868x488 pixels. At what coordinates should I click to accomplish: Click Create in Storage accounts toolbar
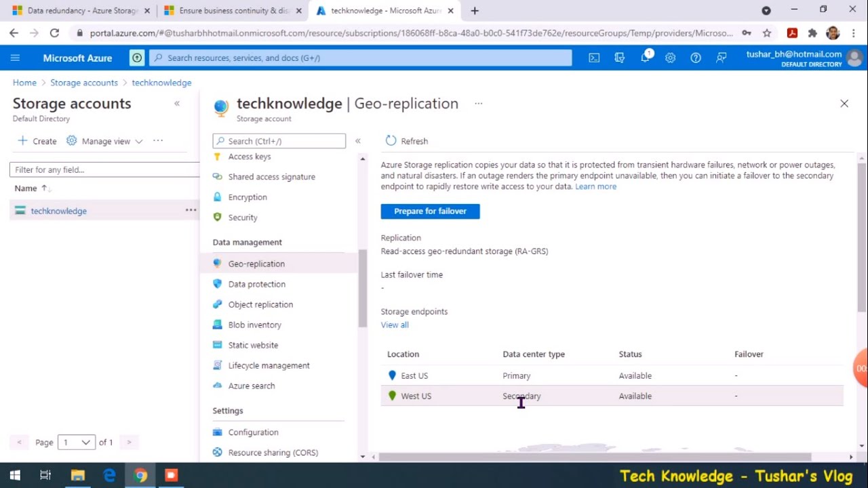37,141
